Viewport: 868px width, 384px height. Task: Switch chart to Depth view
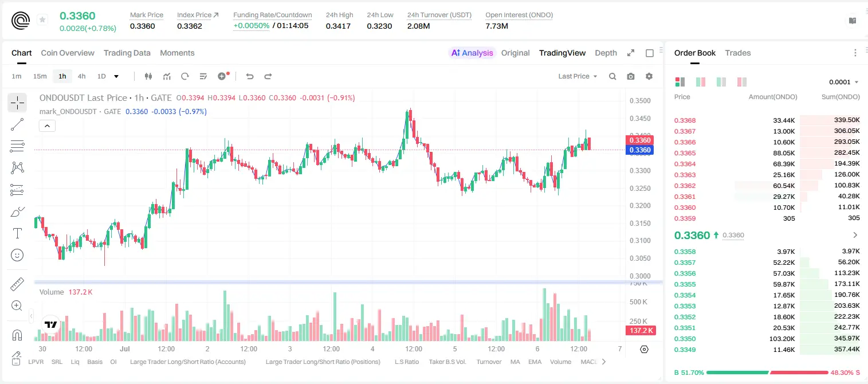point(606,53)
